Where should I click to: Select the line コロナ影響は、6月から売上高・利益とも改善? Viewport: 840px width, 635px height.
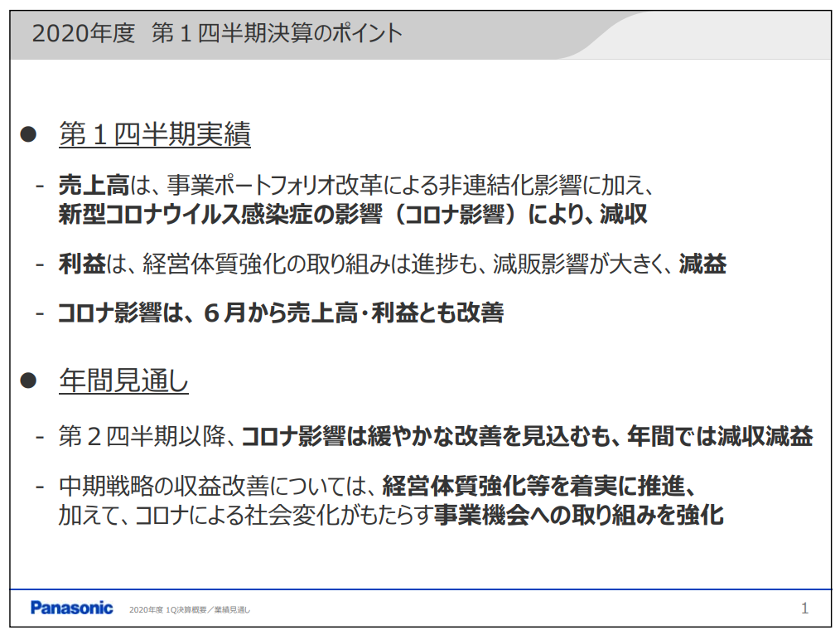point(281,313)
